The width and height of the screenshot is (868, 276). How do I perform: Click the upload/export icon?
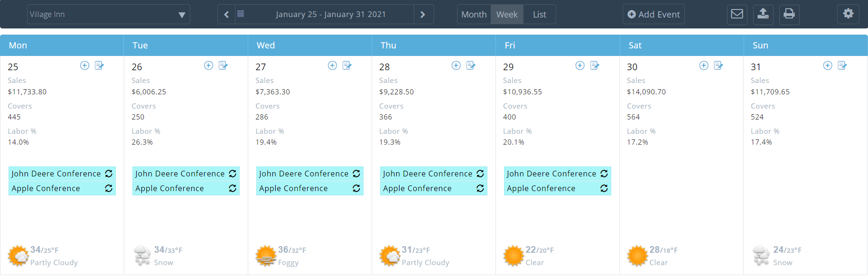coord(763,14)
